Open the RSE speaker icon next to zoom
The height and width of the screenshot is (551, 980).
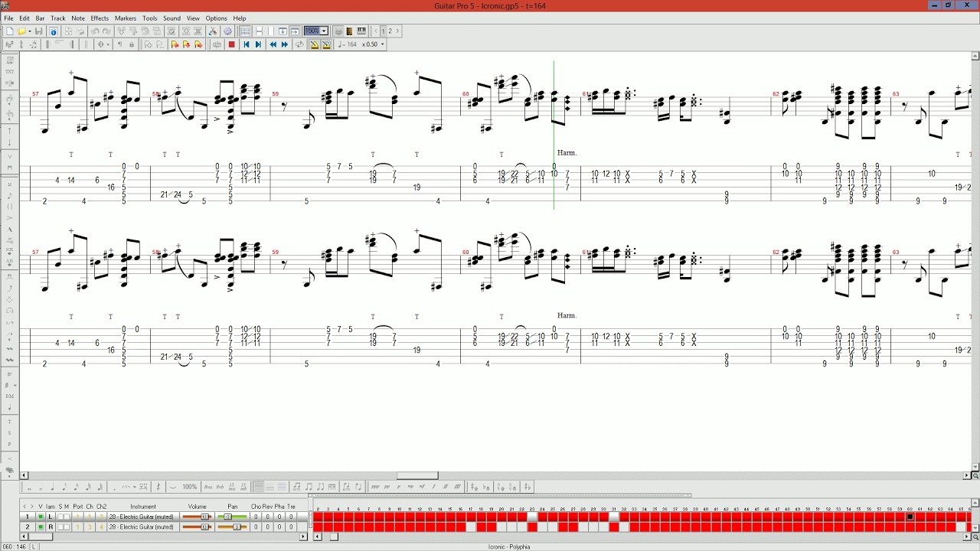click(x=338, y=31)
